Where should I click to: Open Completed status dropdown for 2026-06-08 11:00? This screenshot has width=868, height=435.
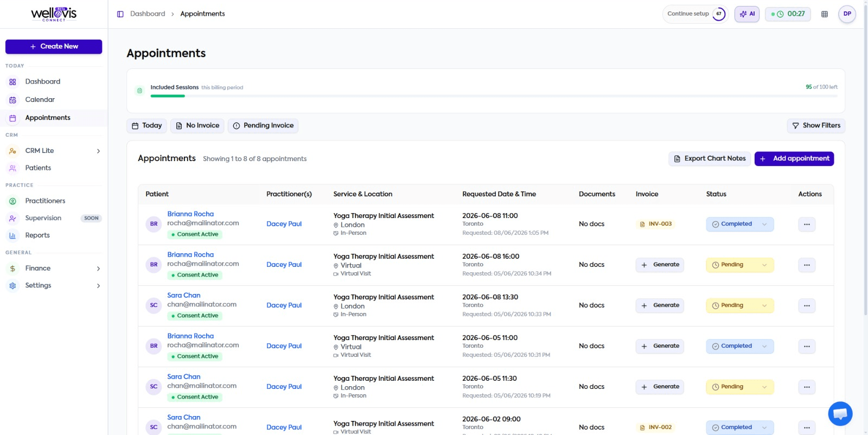pos(739,224)
